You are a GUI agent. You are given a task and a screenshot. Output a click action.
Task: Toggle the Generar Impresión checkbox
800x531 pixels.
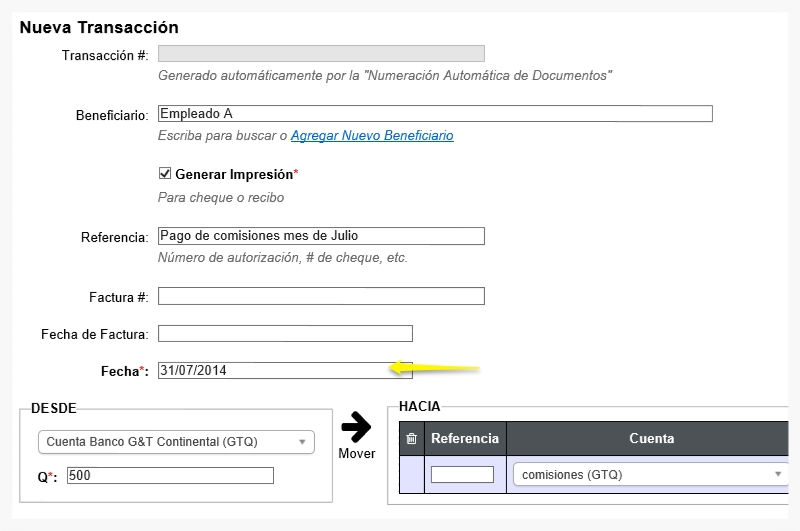165,173
